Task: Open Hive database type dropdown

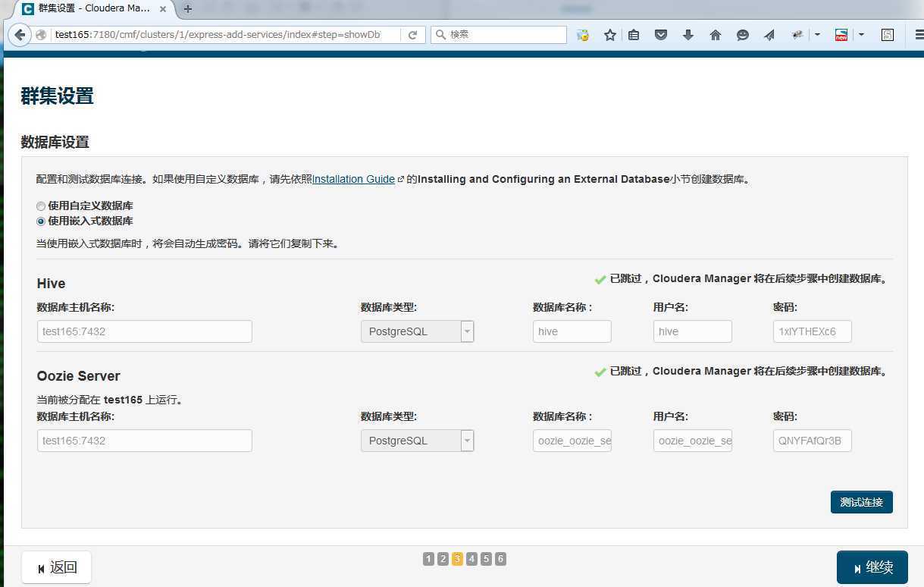Action: (417, 331)
